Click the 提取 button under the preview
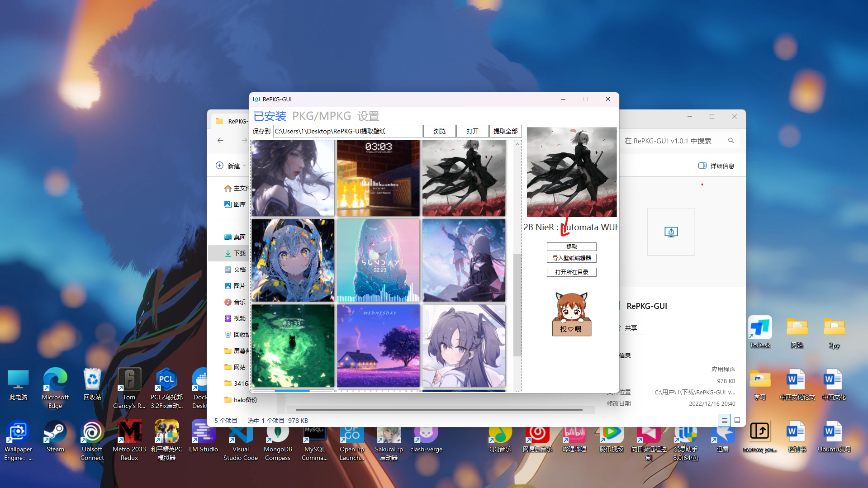 [x=571, y=247]
